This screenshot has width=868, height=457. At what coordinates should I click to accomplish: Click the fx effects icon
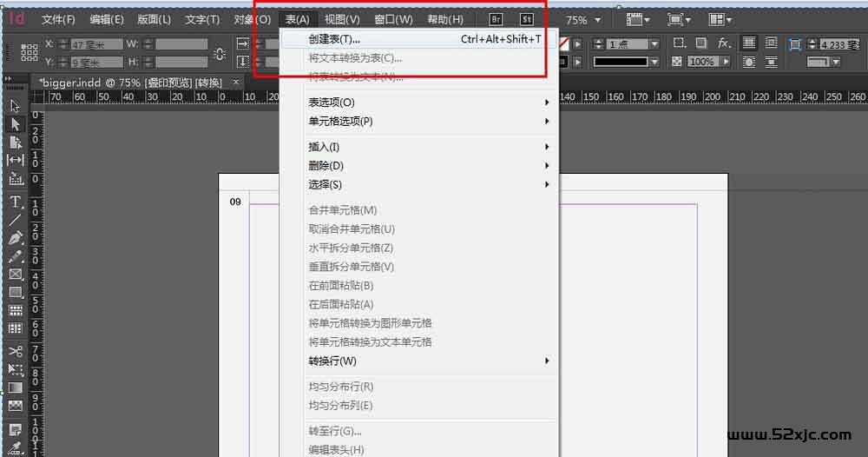724,43
